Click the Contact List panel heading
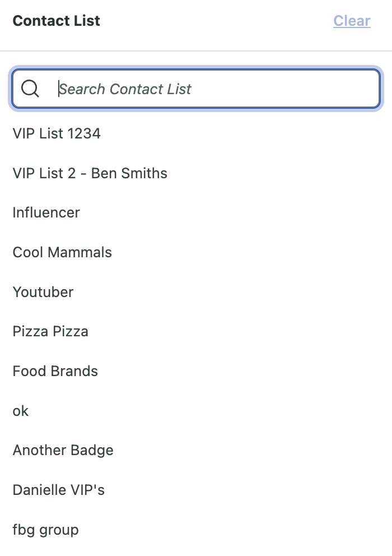The height and width of the screenshot is (556, 392). coord(57,21)
